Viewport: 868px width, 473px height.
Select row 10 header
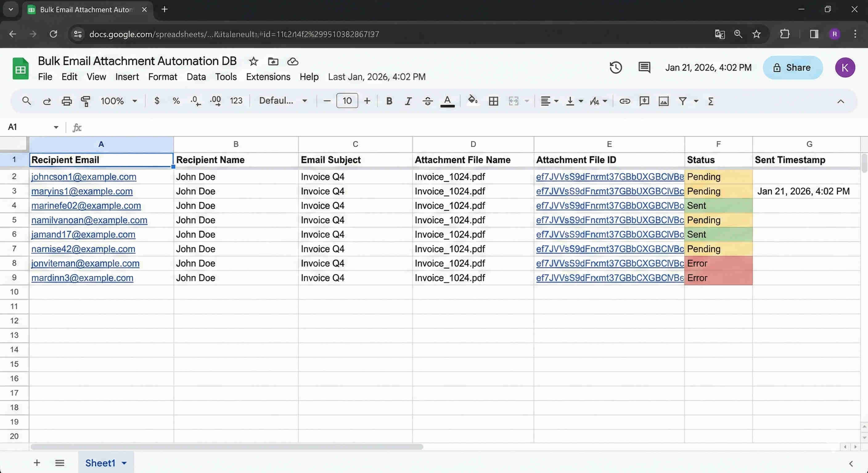pyautogui.click(x=14, y=292)
